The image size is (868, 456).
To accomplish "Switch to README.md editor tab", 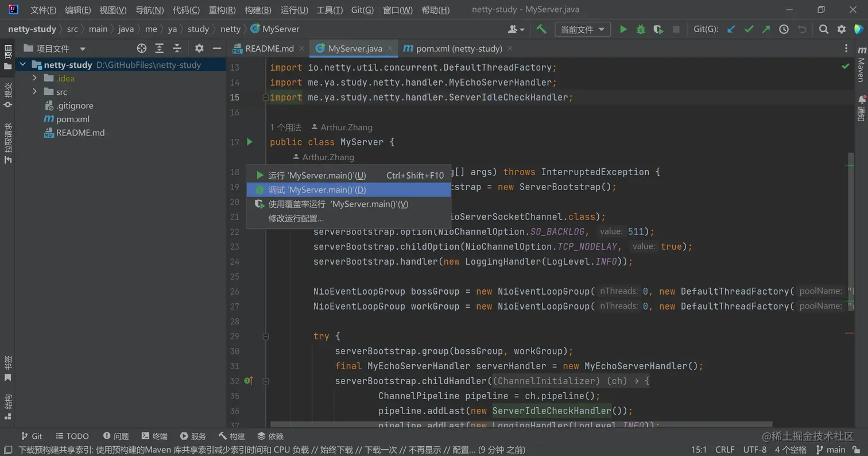I will click(269, 49).
